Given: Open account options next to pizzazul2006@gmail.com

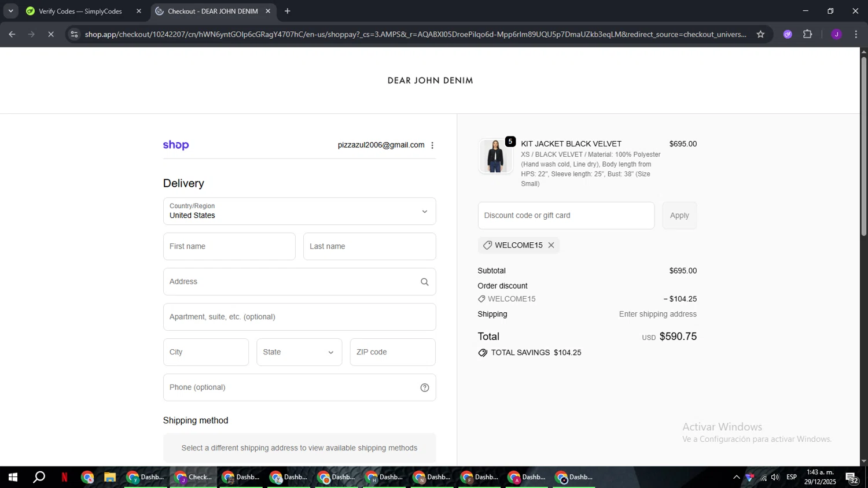Looking at the screenshot, I should [x=432, y=145].
